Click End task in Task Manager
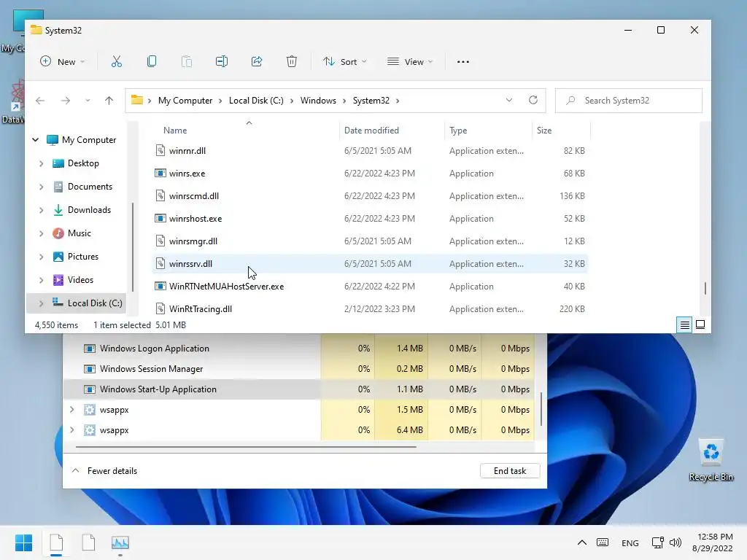 510,470
